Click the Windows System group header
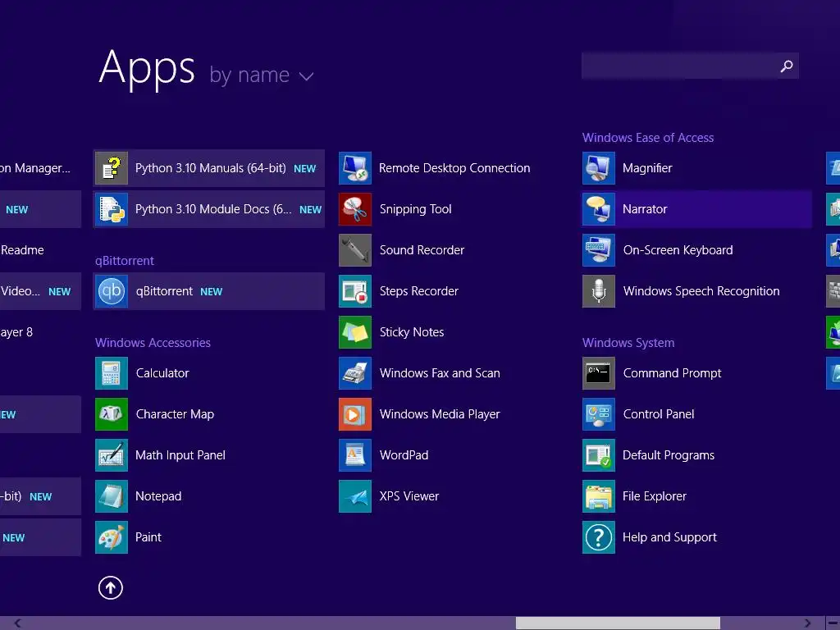Screen dimensions: 840x630 click(x=628, y=343)
